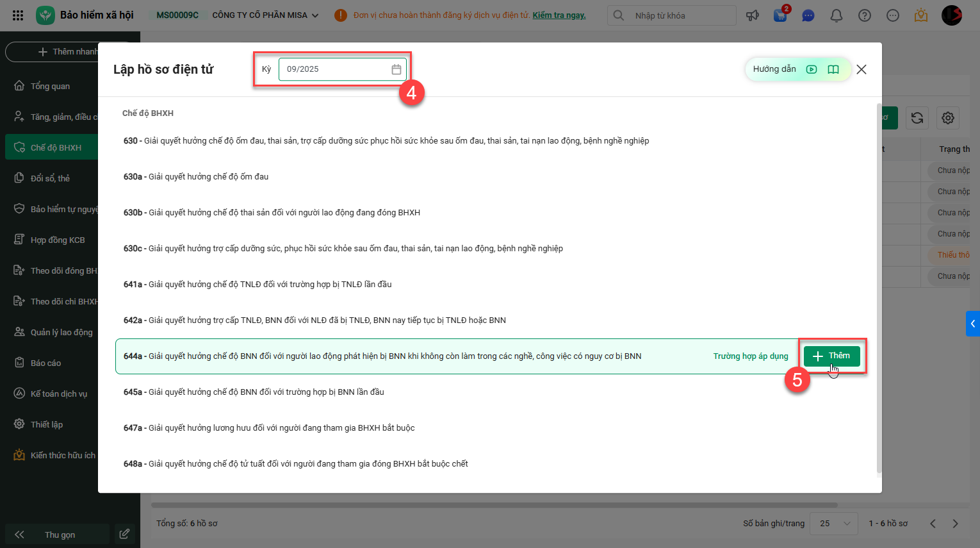Play the Hướng dẫn video guide
This screenshot has width=980, height=548.
(x=812, y=69)
